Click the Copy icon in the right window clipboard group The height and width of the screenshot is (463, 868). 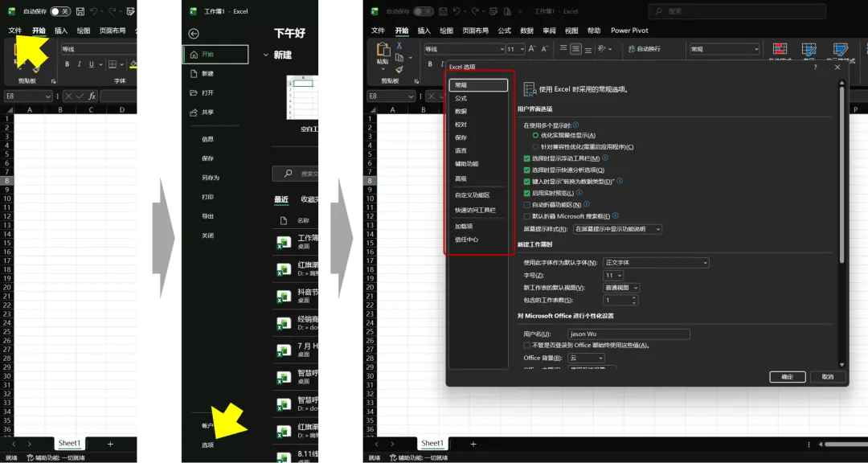[399, 58]
